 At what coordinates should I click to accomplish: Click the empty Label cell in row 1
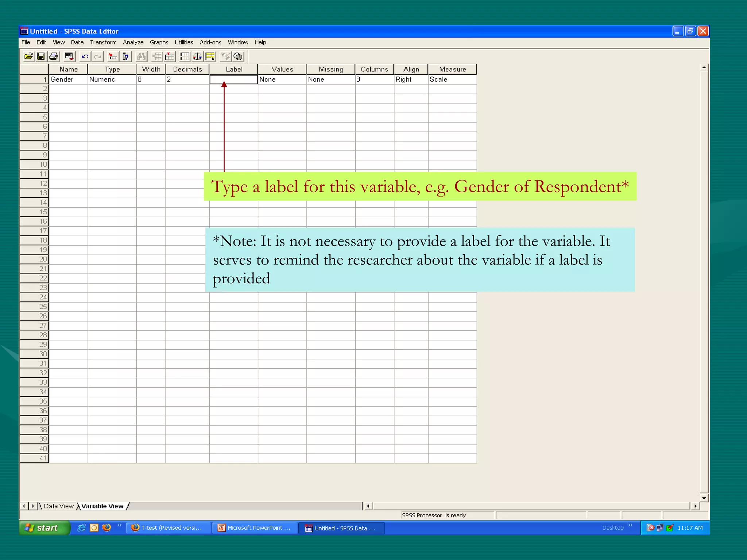(233, 79)
